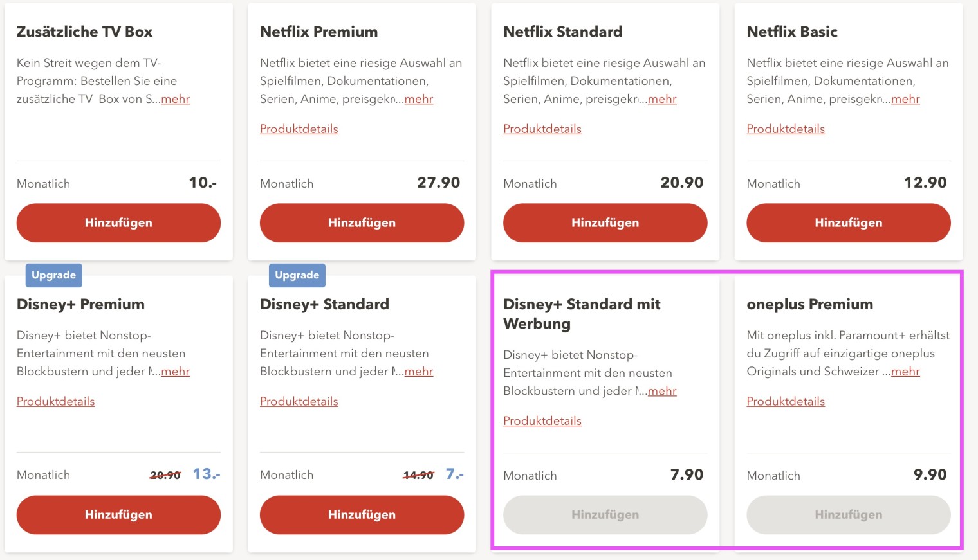978x560 pixels.
Task: Click Upgrade badge on Disney+ Premium card
Action: click(x=54, y=275)
